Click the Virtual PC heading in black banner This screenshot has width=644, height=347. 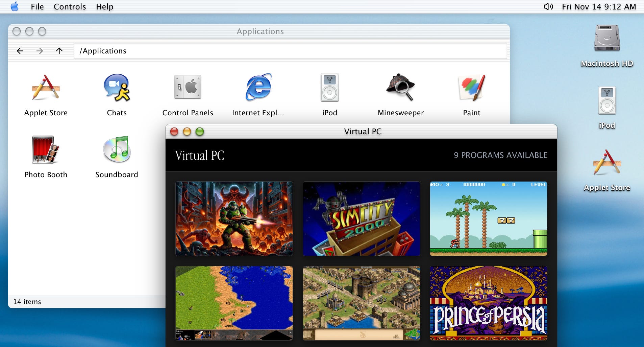(x=199, y=156)
